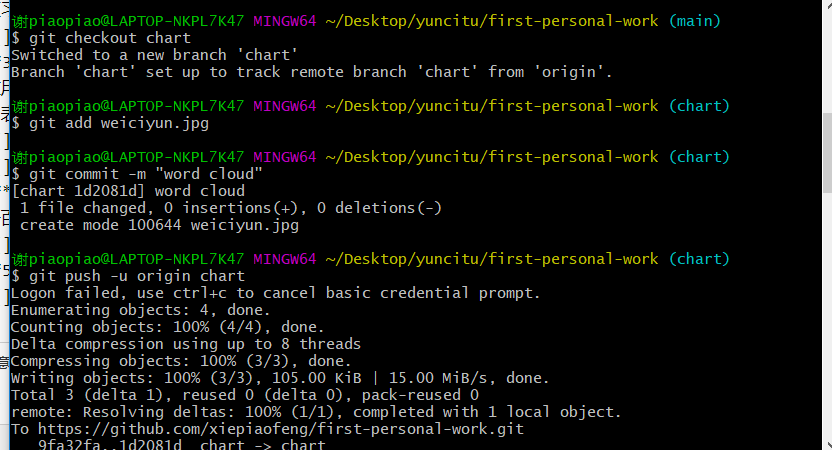
Task: Click the 'git checkout chart' command line
Action: click(110, 38)
